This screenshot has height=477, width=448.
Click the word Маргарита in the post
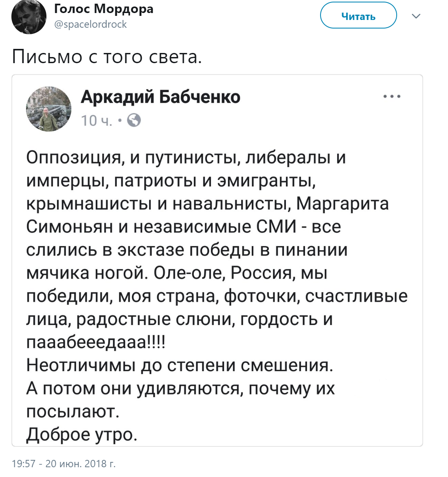[x=342, y=204]
